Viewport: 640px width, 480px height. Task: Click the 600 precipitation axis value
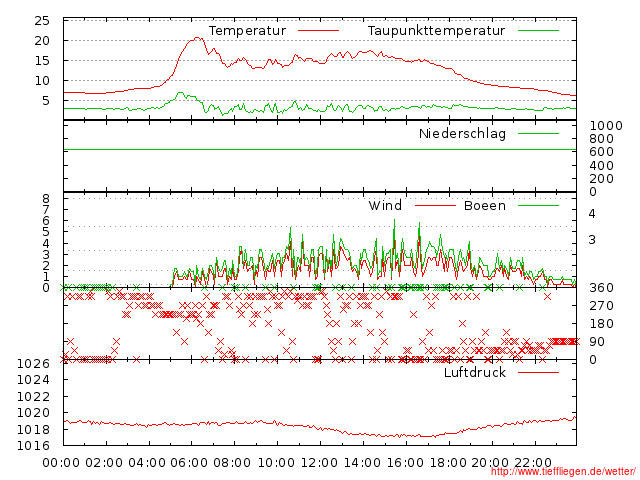click(602, 152)
